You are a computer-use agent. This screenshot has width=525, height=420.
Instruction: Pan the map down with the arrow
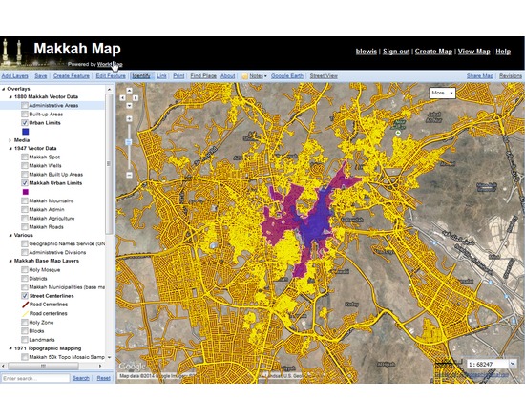tap(129, 106)
